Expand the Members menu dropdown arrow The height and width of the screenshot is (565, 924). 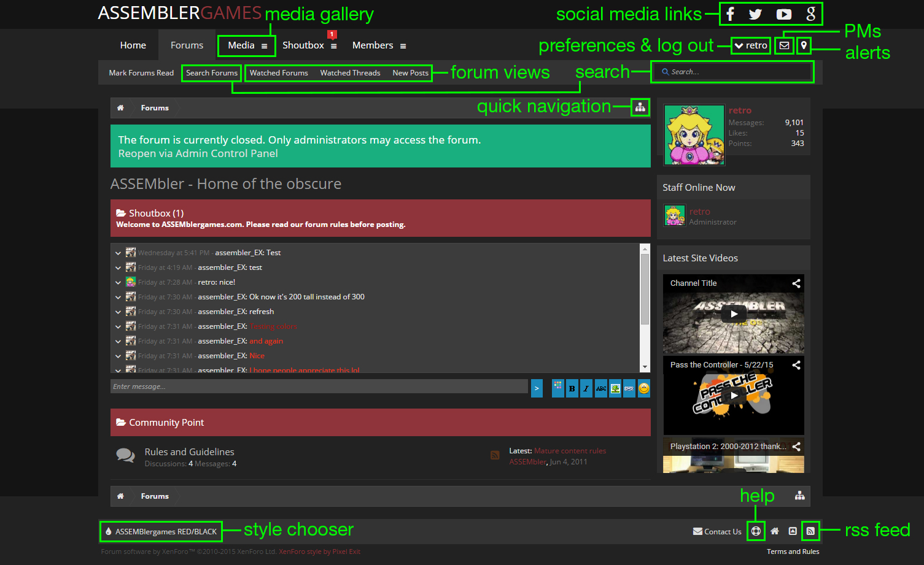pos(403,46)
